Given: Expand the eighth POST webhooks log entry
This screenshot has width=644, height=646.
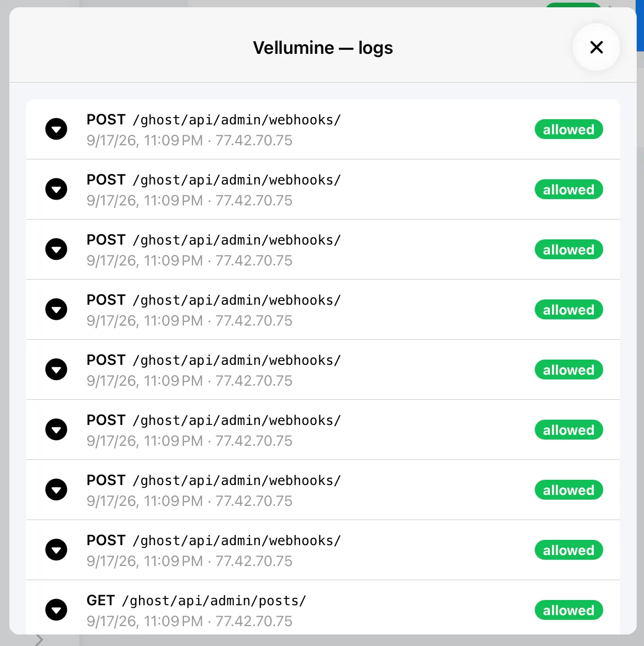Looking at the screenshot, I should [56, 550].
